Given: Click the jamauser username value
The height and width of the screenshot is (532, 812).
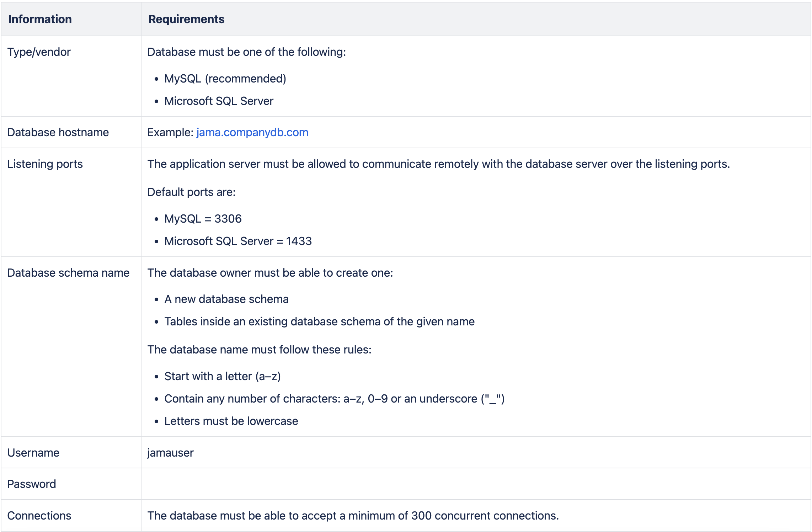Looking at the screenshot, I should pos(170,453).
